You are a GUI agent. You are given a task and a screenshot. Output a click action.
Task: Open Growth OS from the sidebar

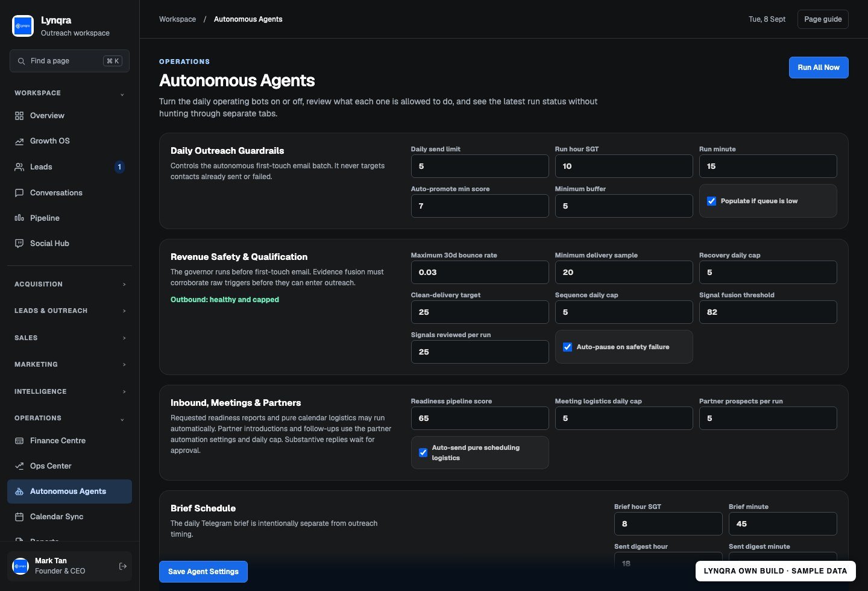[69, 141]
